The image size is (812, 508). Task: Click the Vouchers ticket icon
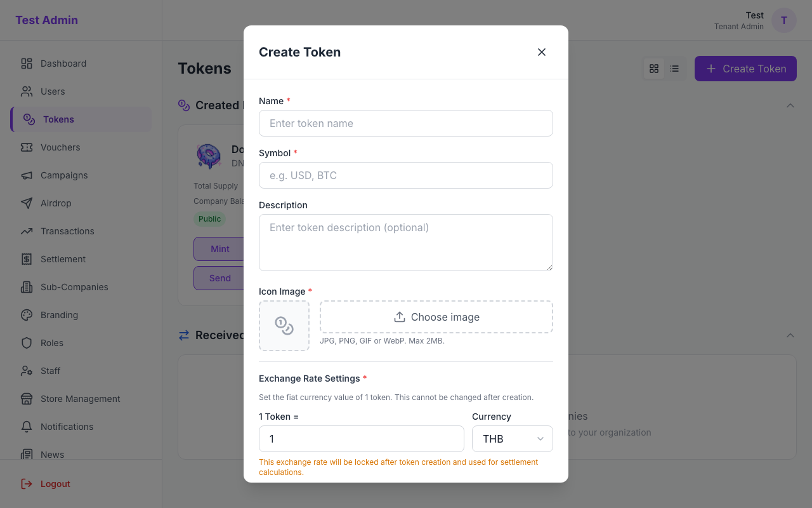[26, 147]
